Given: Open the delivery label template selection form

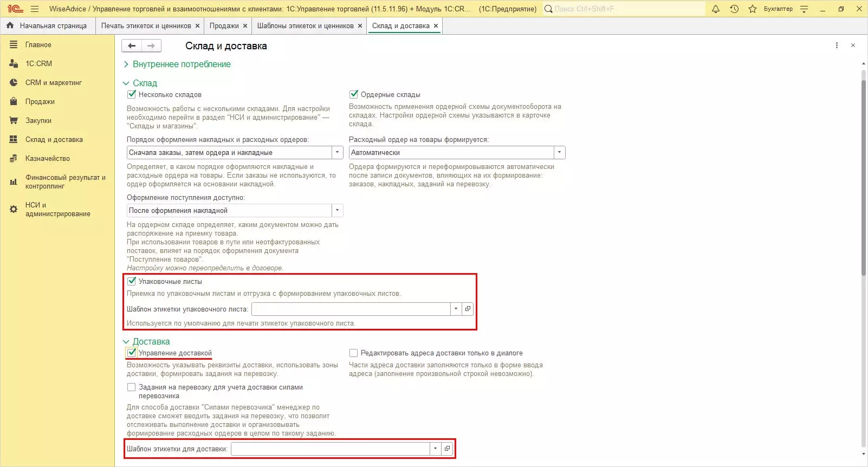Looking at the screenshot, I should (447, 449).
